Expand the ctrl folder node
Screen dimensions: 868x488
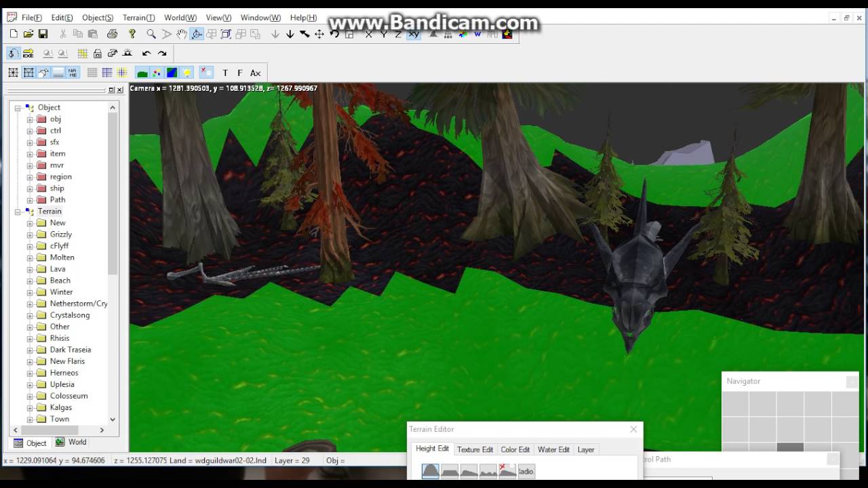[30, 131]
